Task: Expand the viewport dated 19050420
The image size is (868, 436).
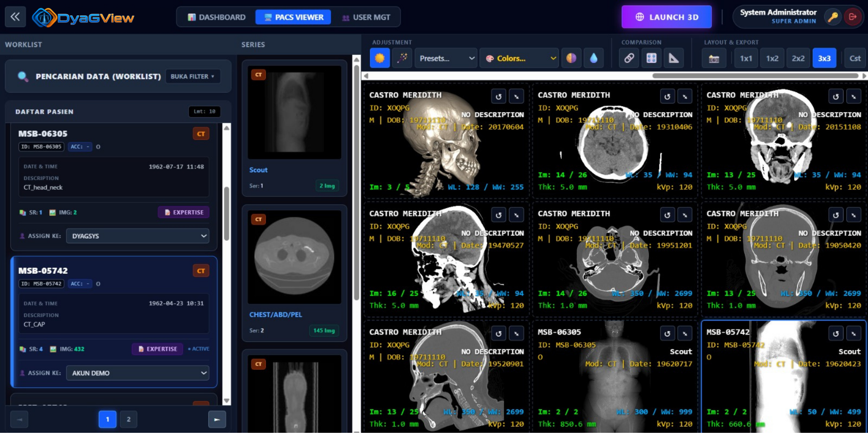Action: coord(854,215)
